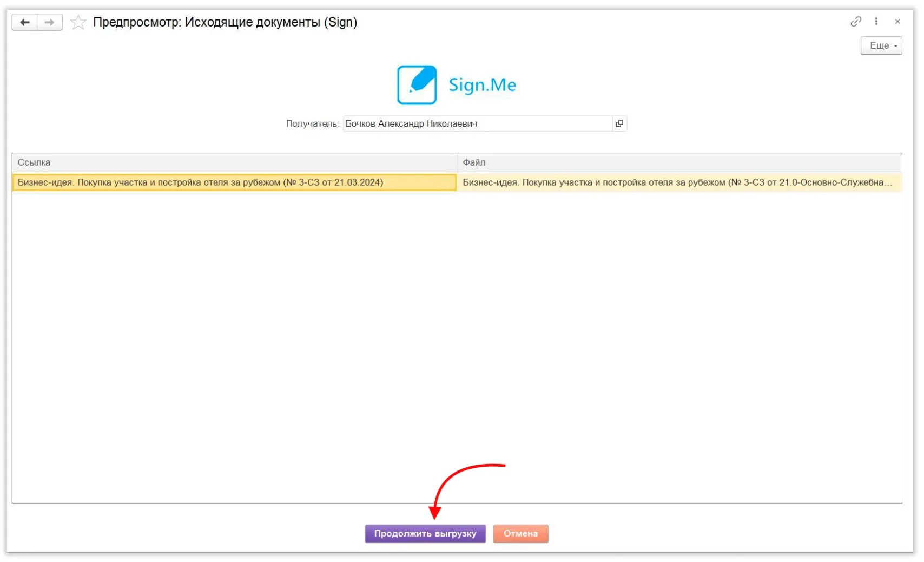Select the file cell ending in Основно-Служебна…
Screen dimensions: 924x562
click(679, 182)
